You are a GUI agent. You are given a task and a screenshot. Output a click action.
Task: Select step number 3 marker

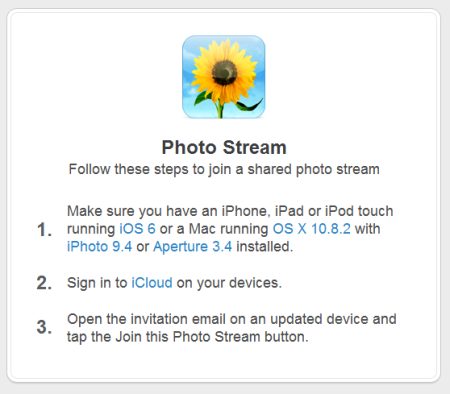[44, 327]
